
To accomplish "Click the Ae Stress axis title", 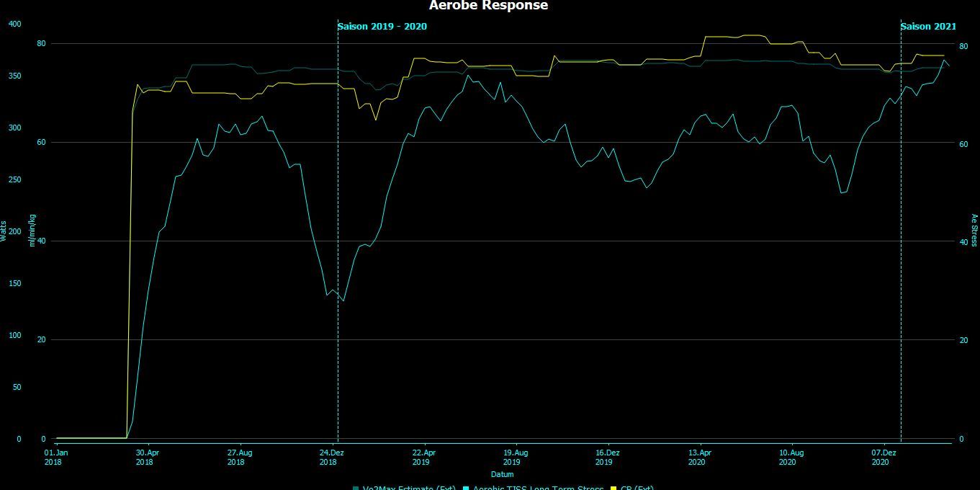I will pyautogui.click(x=975, y=231).
